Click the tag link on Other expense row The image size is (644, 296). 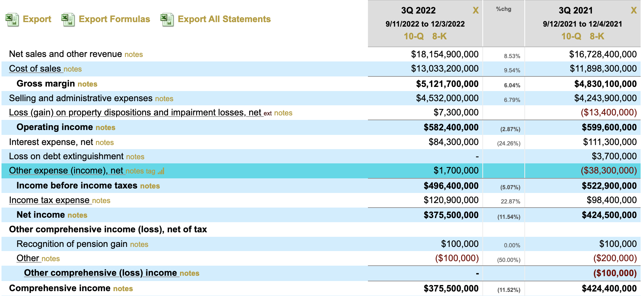coord(150,171)
